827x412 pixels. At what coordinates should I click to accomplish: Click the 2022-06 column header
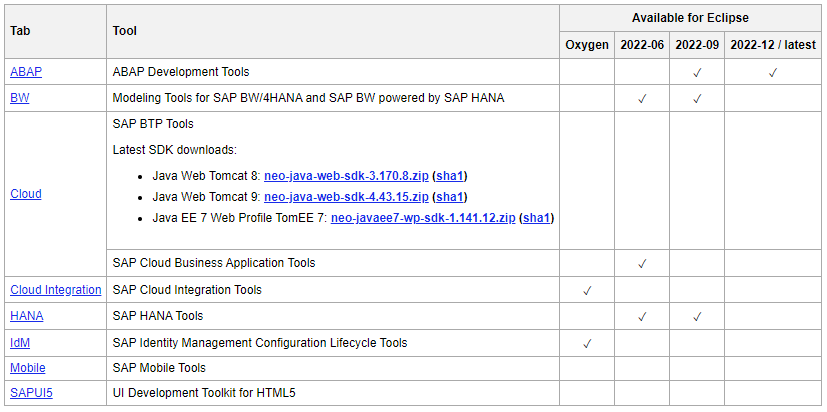click(642, 45)
